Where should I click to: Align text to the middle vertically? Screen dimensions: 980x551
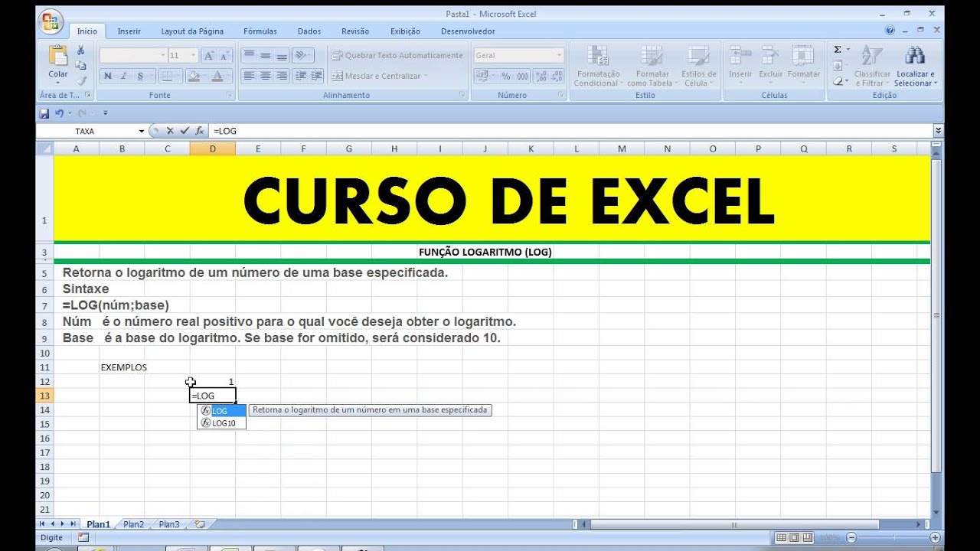(265, 56)
